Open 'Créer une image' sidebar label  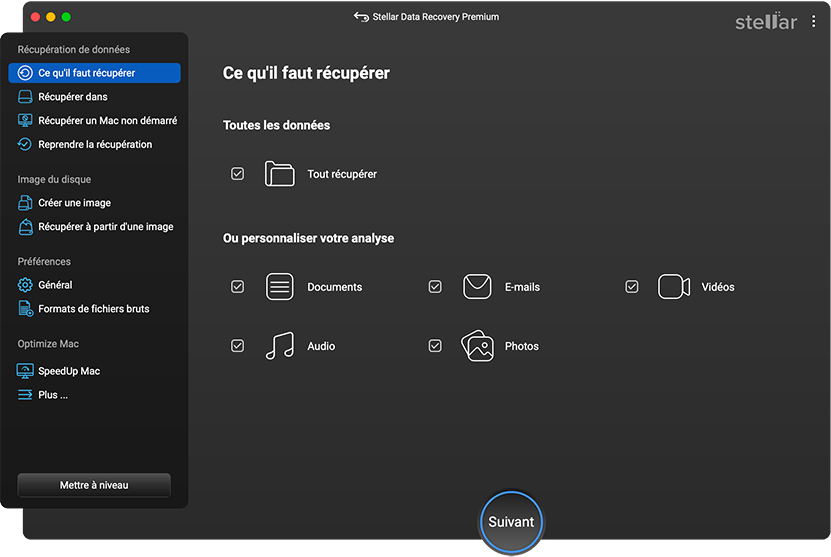coord(74,203)
